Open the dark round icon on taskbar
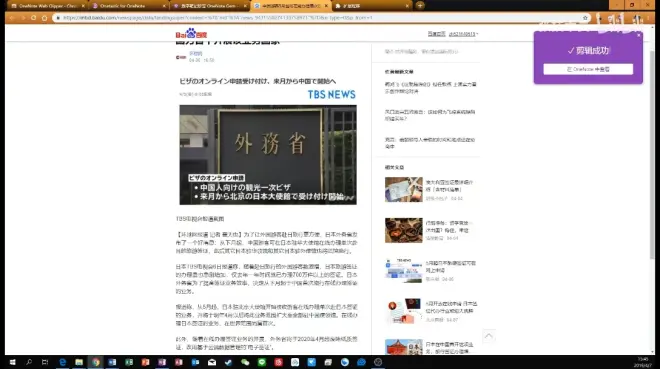 click(378, 362)
